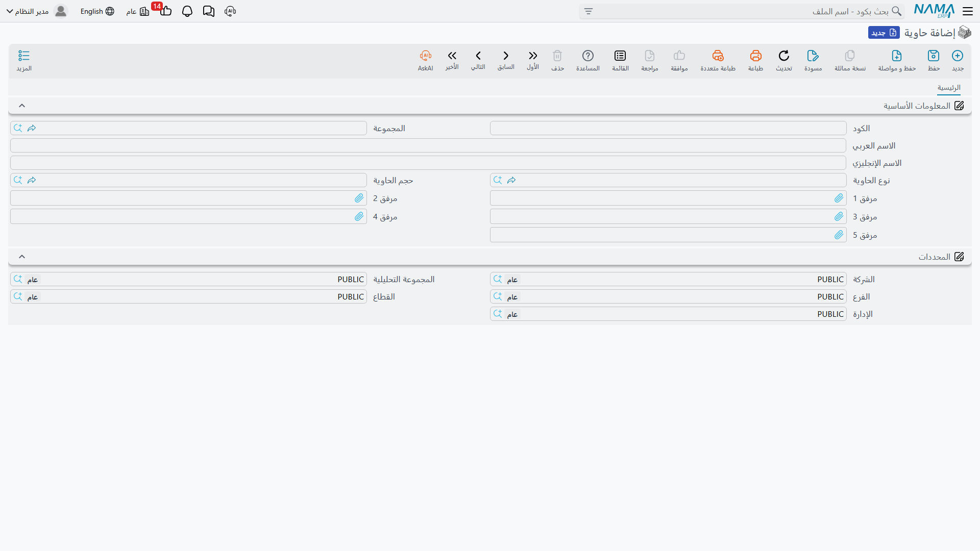Open حجم الحاوية lookup search icon
The width and height of the screenshot is (980, 551).
[18, 180]
